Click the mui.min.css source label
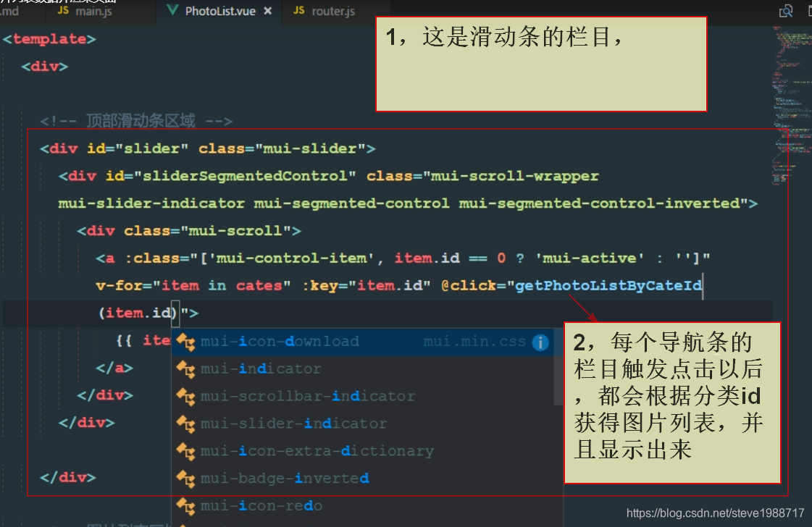Image resolution: width=812 pixels, height=527 pixels. point(474,342)
